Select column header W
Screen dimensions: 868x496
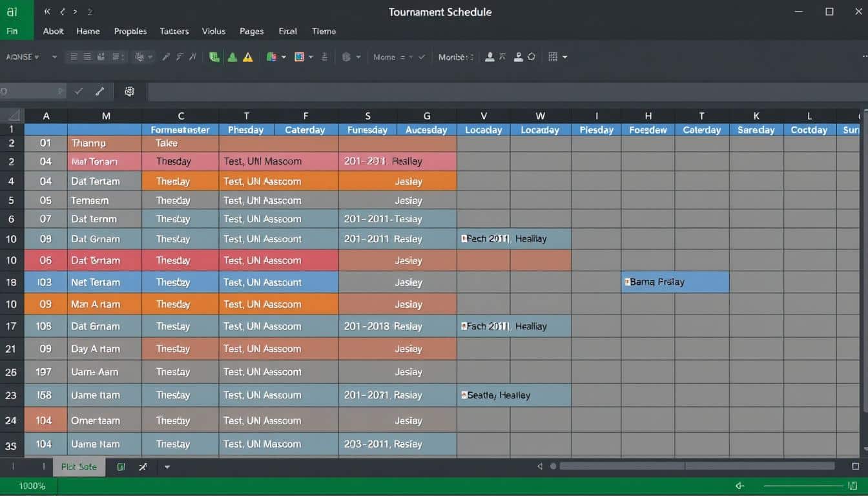coord(540,116)
